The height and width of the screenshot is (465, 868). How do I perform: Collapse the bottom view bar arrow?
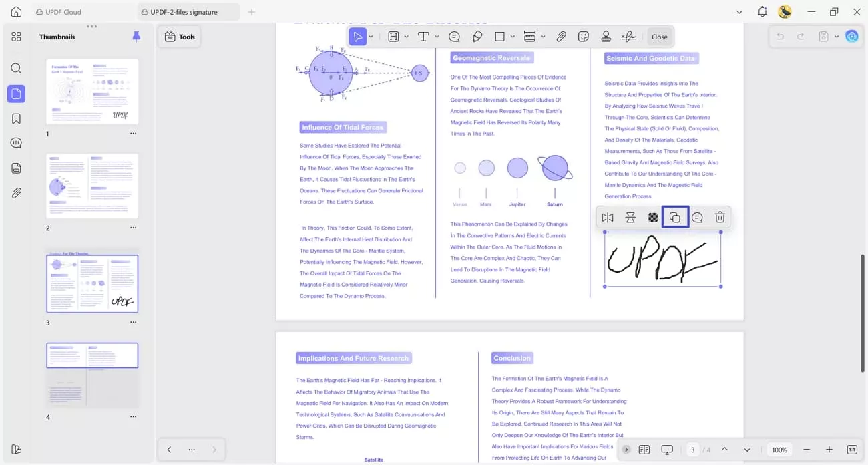pyautogui.click(x=626, y=450)
